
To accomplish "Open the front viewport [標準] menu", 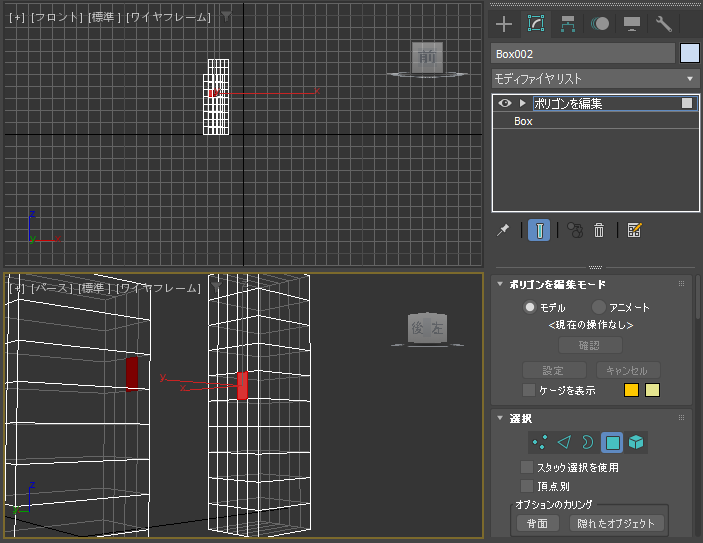I will (x=104, y=17).
